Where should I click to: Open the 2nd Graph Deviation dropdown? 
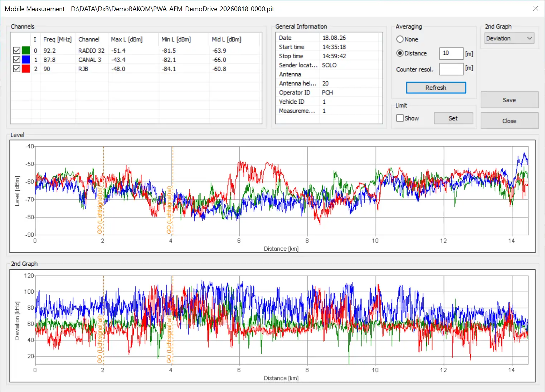coord(509,38)
